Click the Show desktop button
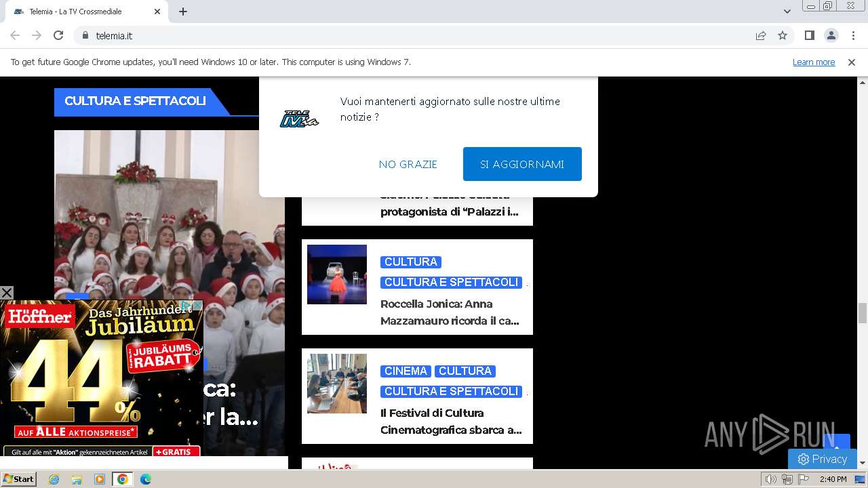Screen dimensions: 868x488 pyautogui.click(x=861, y=479)
